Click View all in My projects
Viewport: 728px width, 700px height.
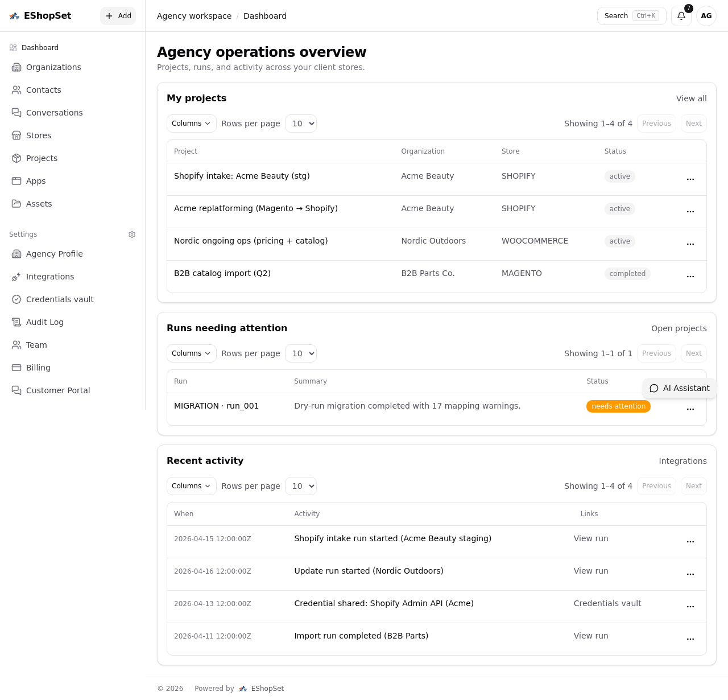point(691,98)
